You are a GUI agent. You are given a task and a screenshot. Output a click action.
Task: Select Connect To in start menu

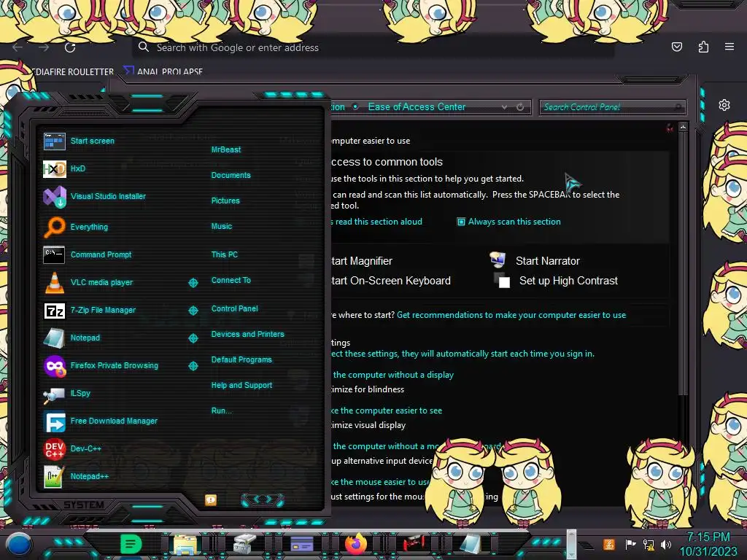pos(231,280)
